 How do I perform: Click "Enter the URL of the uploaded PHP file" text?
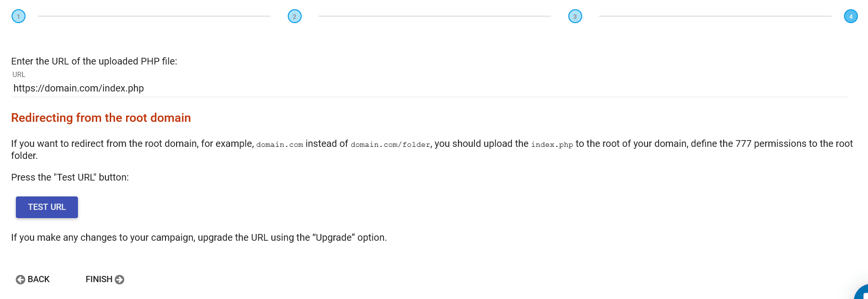pyautogui.click(x=94, y=61)
